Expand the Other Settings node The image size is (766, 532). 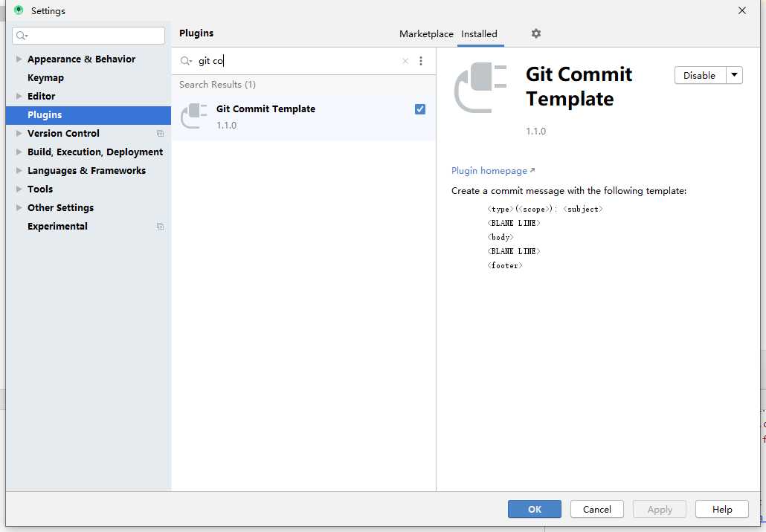point(19,207)
